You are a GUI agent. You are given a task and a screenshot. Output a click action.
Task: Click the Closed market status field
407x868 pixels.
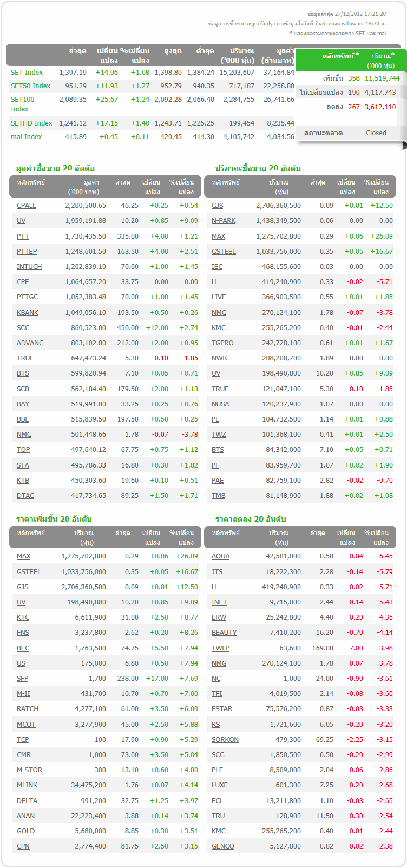coord(376,133)
